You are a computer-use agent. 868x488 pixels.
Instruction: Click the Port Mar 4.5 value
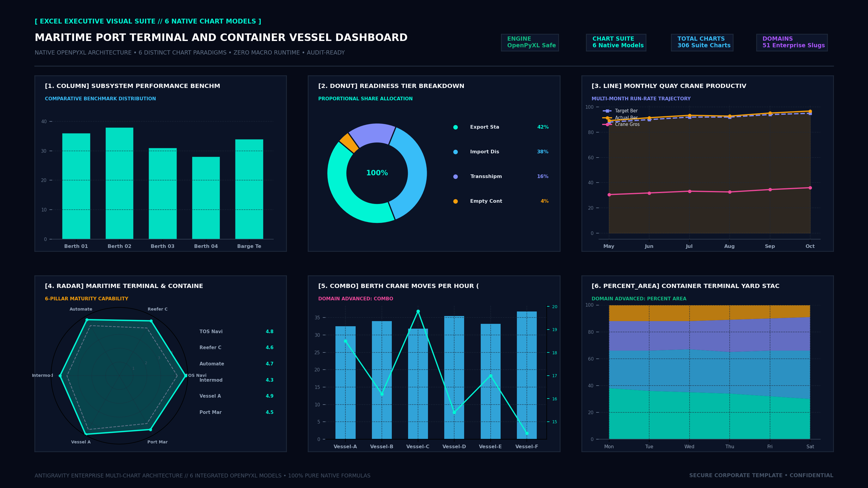pyautogui.click(x=269, y=412)
